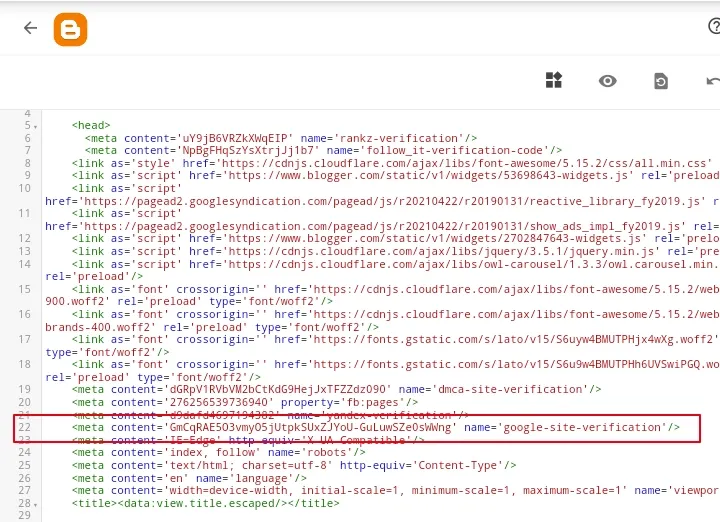The width and height of the screenshot is (720, 522).
Task: Click the font-awesome all.min.css URL
Action: pos(464,163)
